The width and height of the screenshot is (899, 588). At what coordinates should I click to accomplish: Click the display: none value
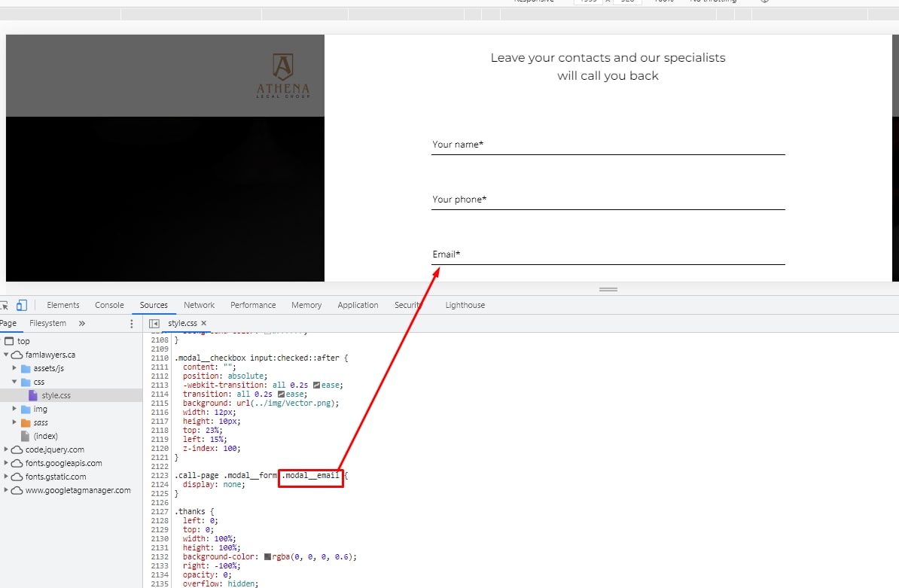tap(233, 485)
